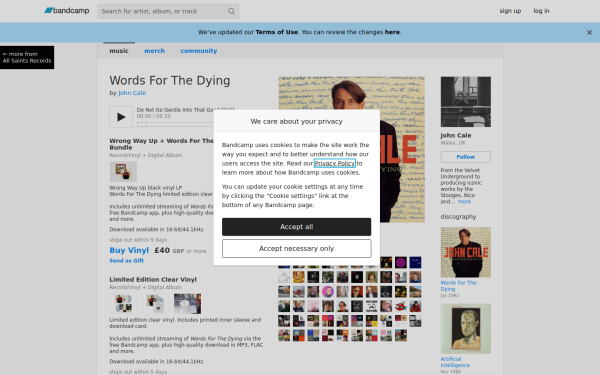Click Accept necessary only button
The width and height of the screenshot is (600, 375).
tap(297, 249)
